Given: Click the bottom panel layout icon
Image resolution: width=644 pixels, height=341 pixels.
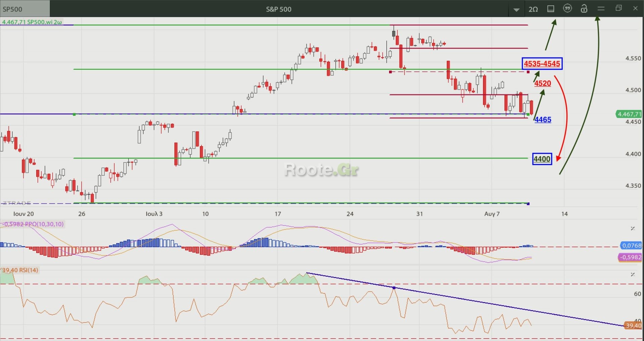Looking at the screenshot, I should [550, 9].
